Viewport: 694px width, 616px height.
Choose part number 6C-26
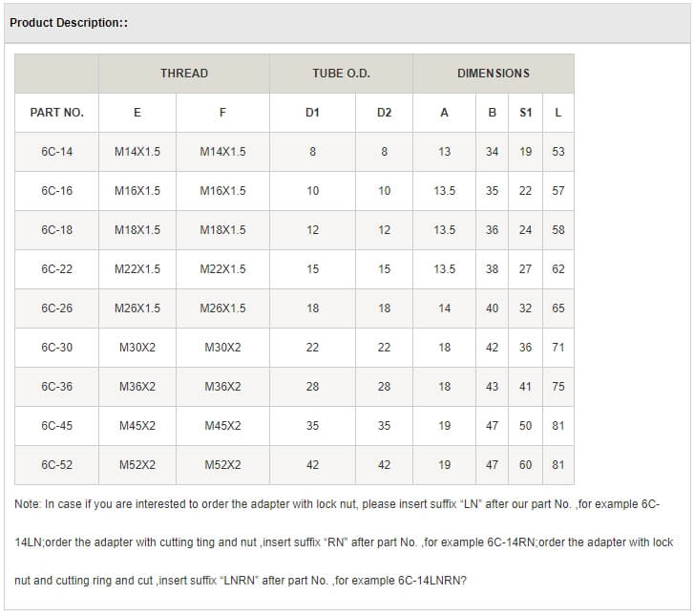tap(57, 308)
